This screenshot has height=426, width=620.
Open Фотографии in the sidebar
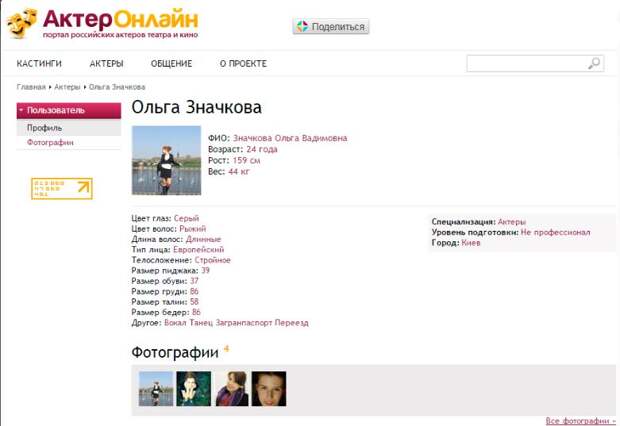pos(50,143)
